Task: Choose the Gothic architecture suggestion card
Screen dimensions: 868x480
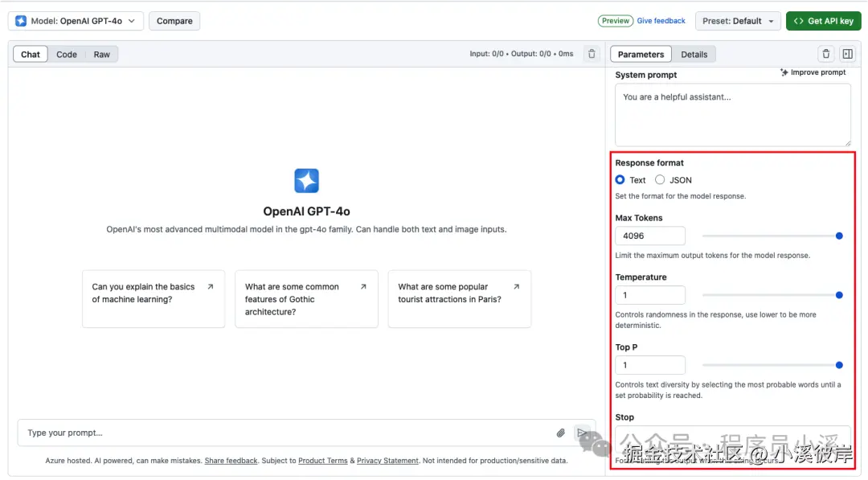Action: [306, 299]
